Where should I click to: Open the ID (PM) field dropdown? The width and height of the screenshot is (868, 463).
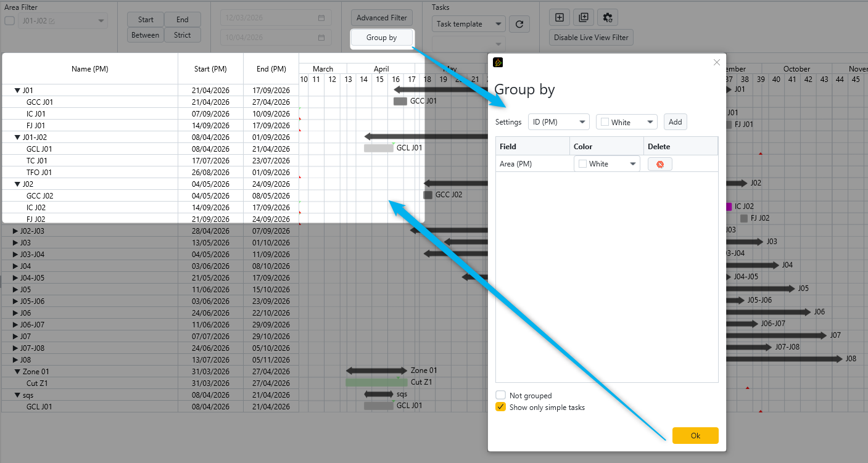pyautogui.click(x=558, y=122)
